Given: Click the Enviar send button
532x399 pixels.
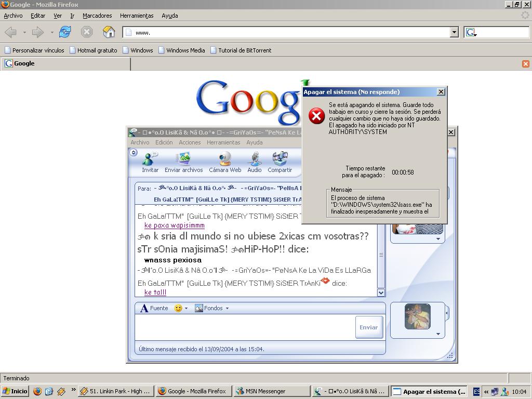Looking at the screenshot, I should point(369,327).
